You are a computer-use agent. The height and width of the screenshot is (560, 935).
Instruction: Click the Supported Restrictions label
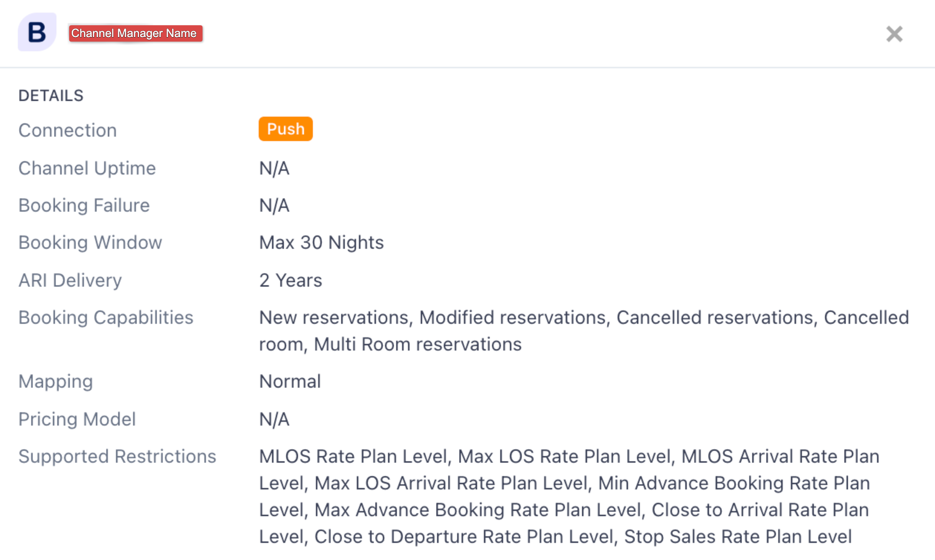tap(117, 457)
